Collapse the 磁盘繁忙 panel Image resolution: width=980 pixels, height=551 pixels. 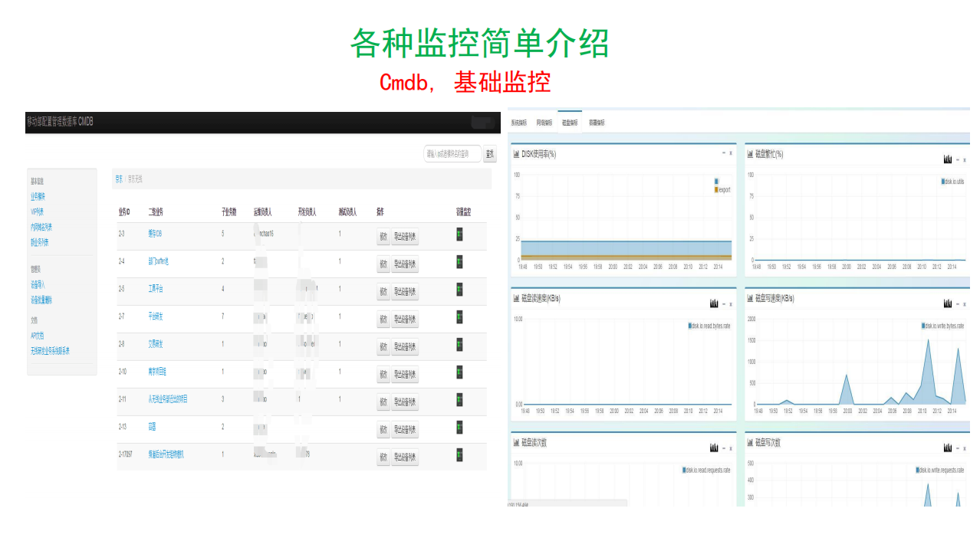click(x=958, y=159)
